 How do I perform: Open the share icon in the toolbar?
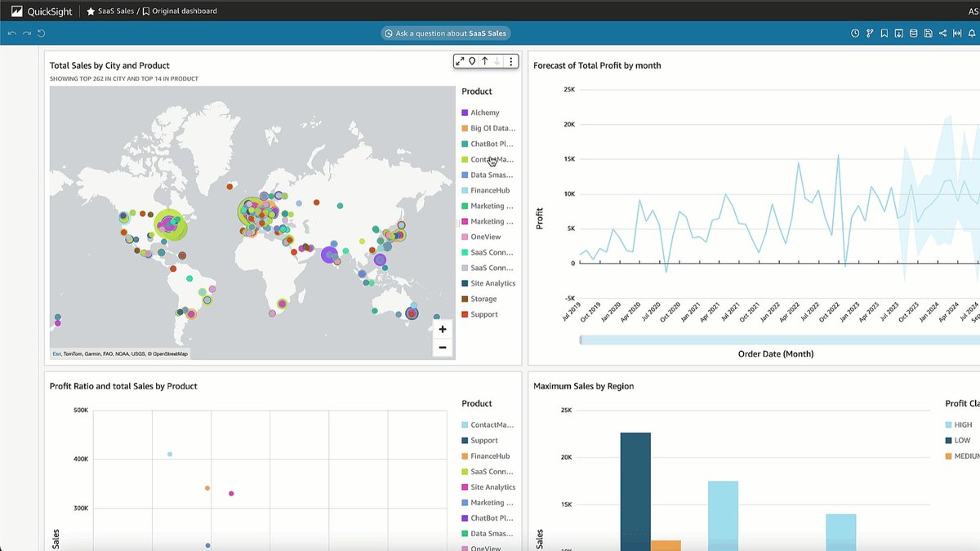click(943, 33)
